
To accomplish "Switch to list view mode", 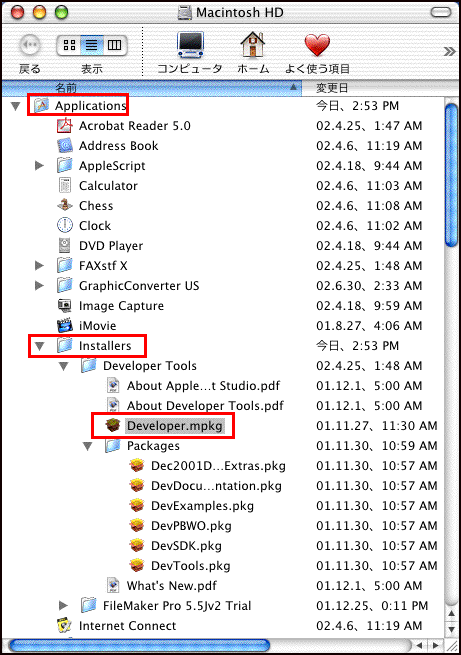I will click(x=92, y=45).
